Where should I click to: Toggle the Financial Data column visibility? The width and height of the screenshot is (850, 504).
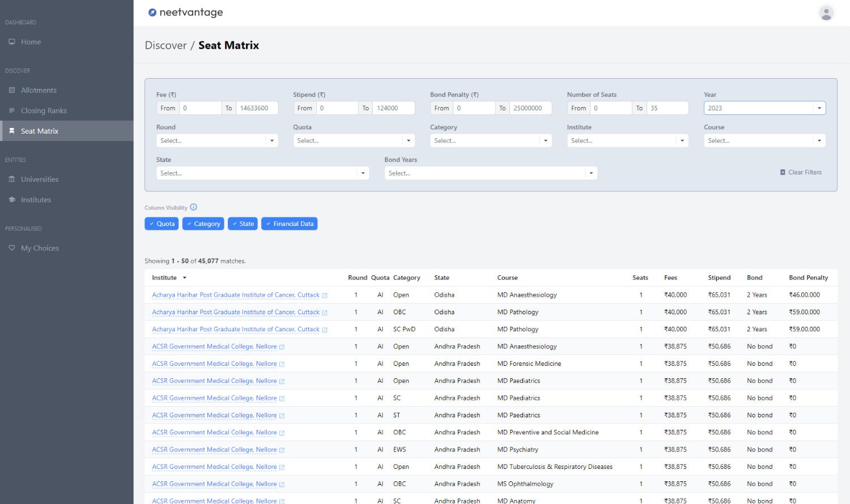pyautogui.click(x=289, y=224)
